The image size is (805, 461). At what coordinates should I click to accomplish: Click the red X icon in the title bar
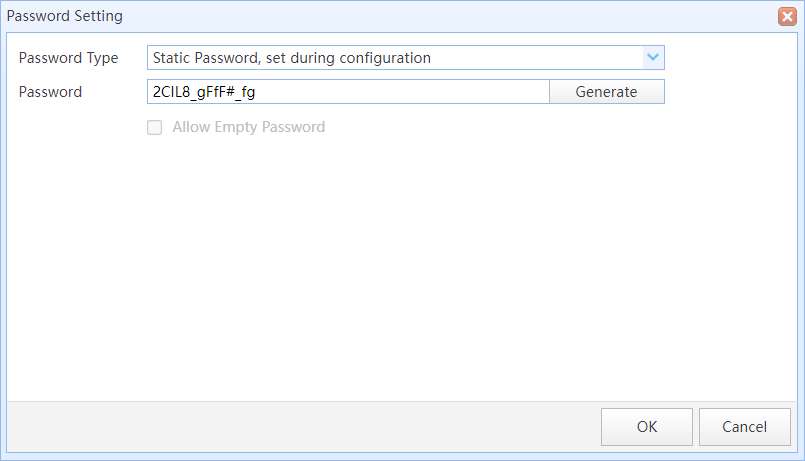point(787,16)
